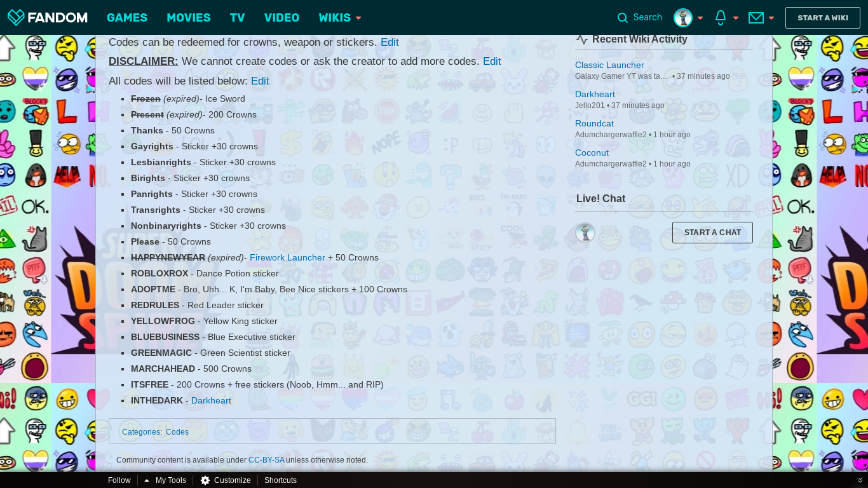Open the Games navigation item
868x488 pixels.
tap(127, 18)
